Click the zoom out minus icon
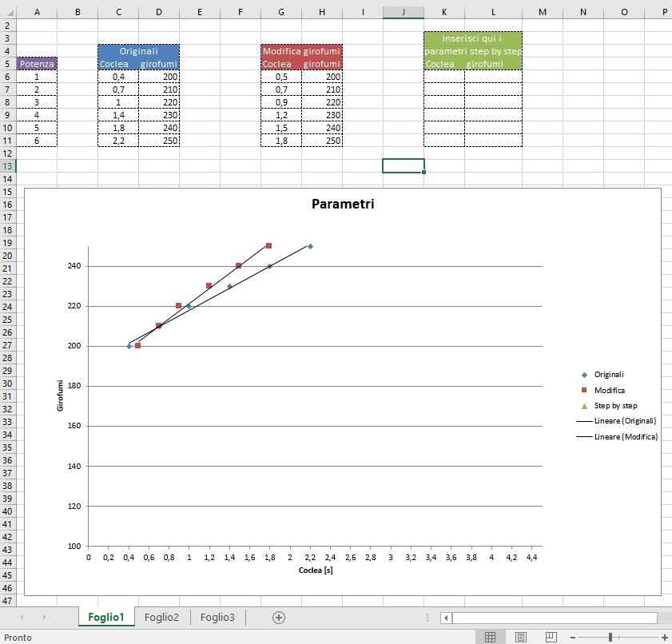672x644 pixels. [573, 638]
